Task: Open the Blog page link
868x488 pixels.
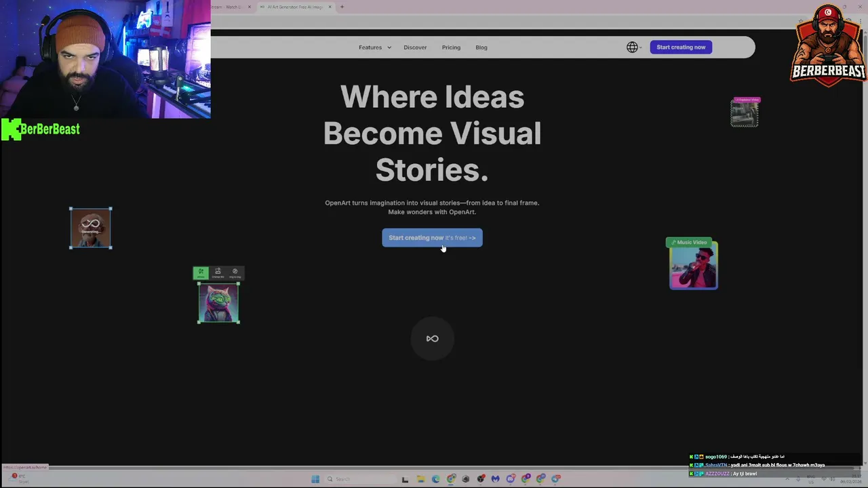Action: pos(481,47)
